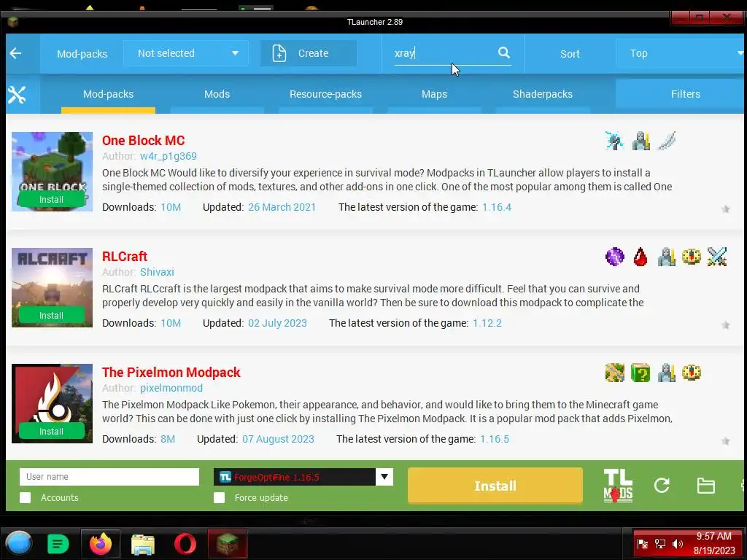Install the RLCraft modpack

(x=52, y=315)
